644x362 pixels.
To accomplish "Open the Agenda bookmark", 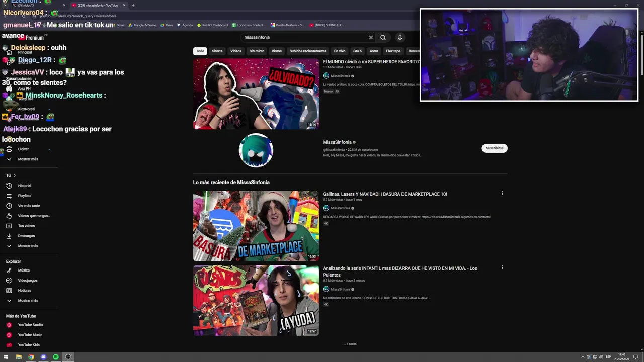I will click(185, 25).
